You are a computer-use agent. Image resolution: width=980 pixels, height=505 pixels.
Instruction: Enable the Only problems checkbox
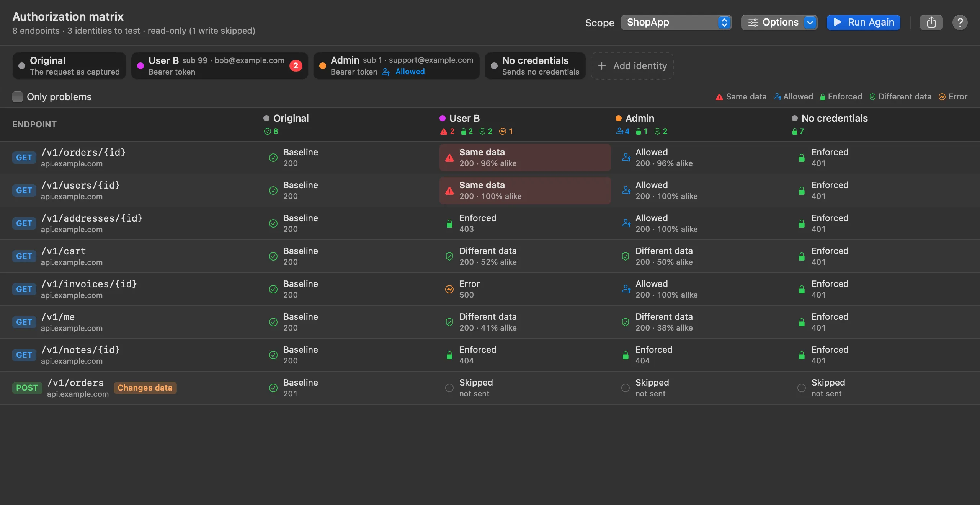click(18, 97)
